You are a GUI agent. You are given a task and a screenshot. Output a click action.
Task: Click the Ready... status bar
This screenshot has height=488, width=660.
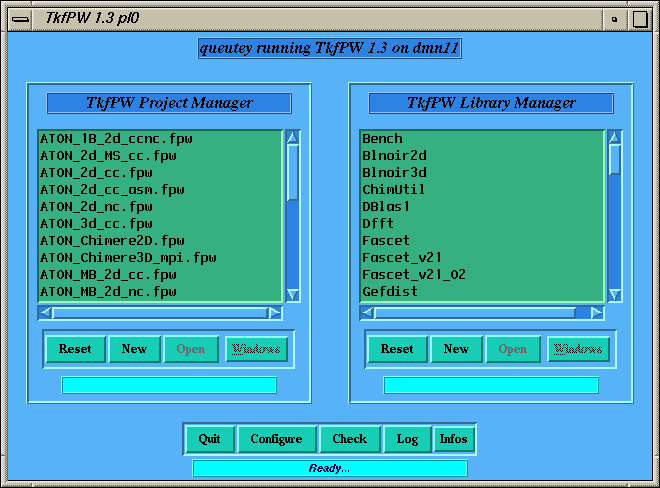[330, 468]
